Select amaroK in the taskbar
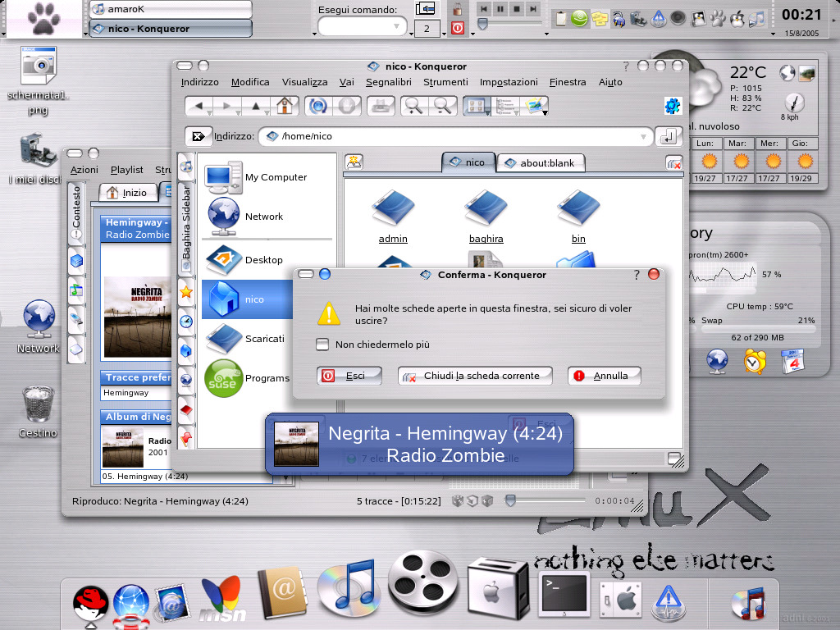Viewport: 840px width, 630px height. pos(171,9)
